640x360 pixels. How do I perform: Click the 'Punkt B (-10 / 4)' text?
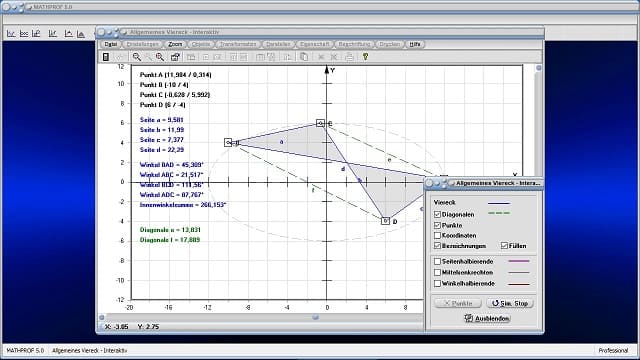pos(164,85)
